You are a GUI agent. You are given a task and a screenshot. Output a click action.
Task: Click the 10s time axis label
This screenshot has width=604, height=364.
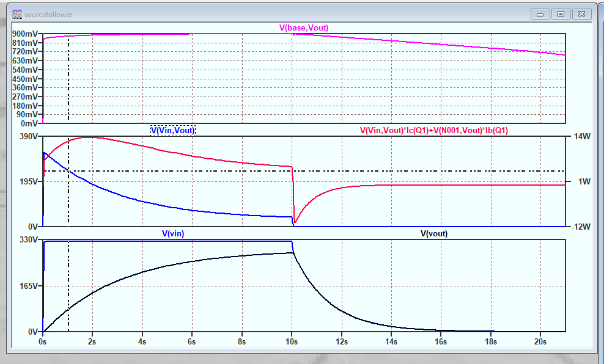tap(292, 341)
